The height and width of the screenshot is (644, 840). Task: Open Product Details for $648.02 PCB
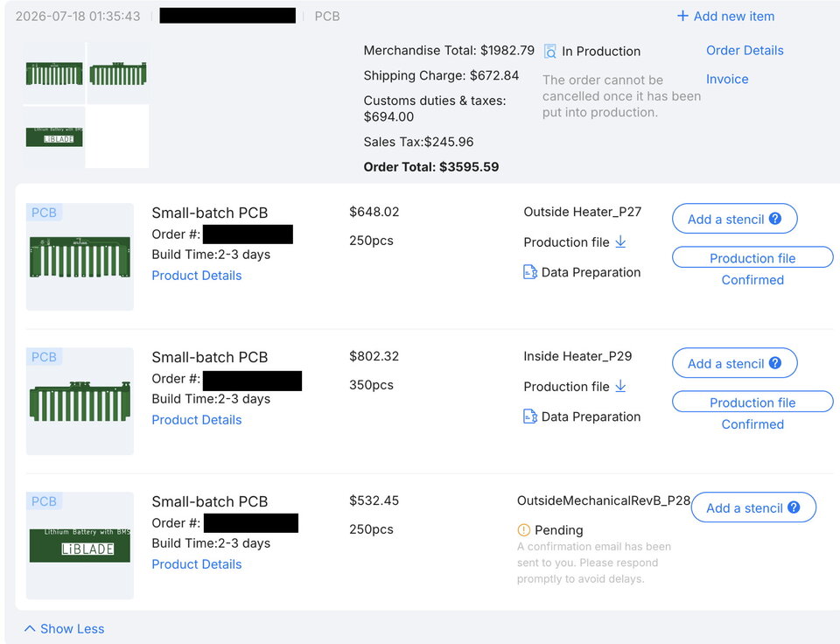point(197,276)
